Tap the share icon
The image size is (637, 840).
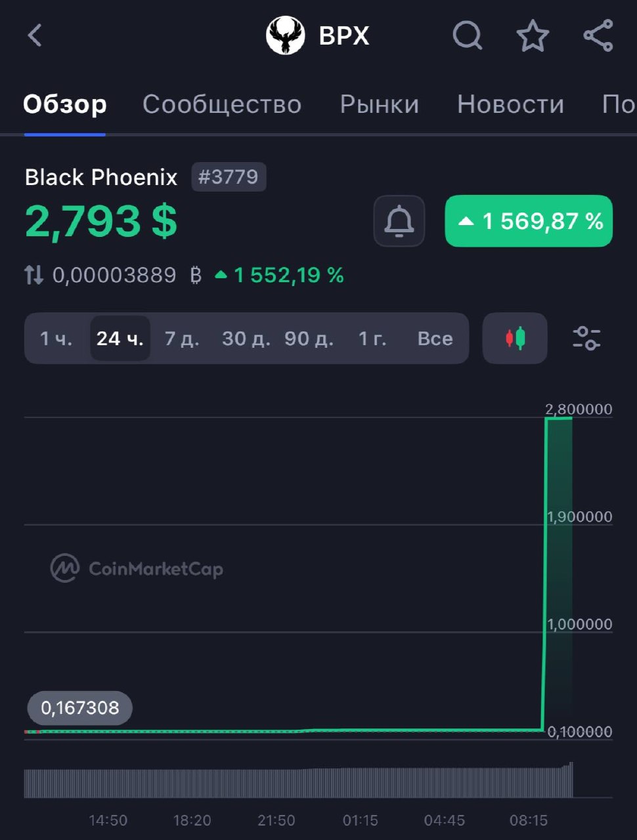tap(598, 35)
